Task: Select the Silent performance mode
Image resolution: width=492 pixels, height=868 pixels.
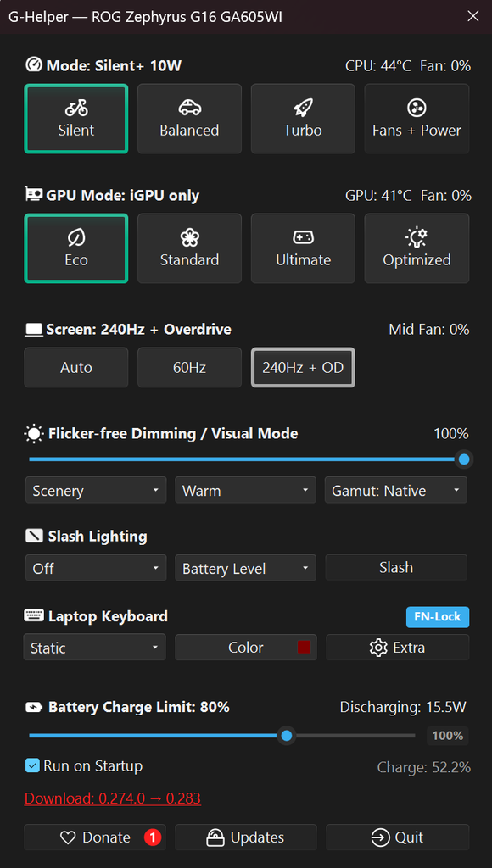Action: click(x=75, y=119)
